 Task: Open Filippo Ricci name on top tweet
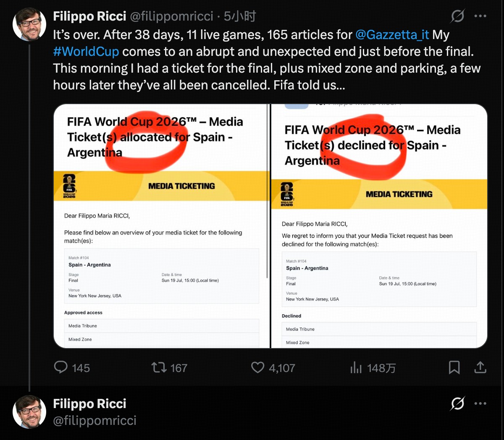point(89,16)
